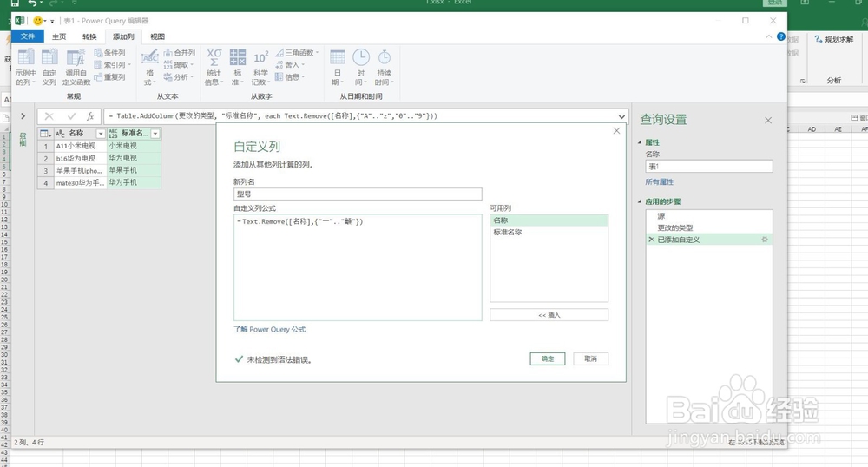Select the 更改的类型 applied step
This screenshot has height=467, width=868.
pos(708,227)
